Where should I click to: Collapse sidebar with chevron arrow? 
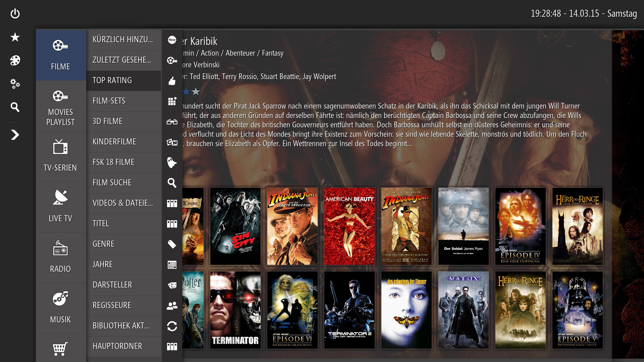[15, 135]
